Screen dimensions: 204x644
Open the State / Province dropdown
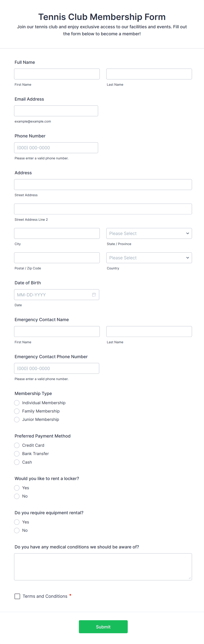tap(149, 233)
